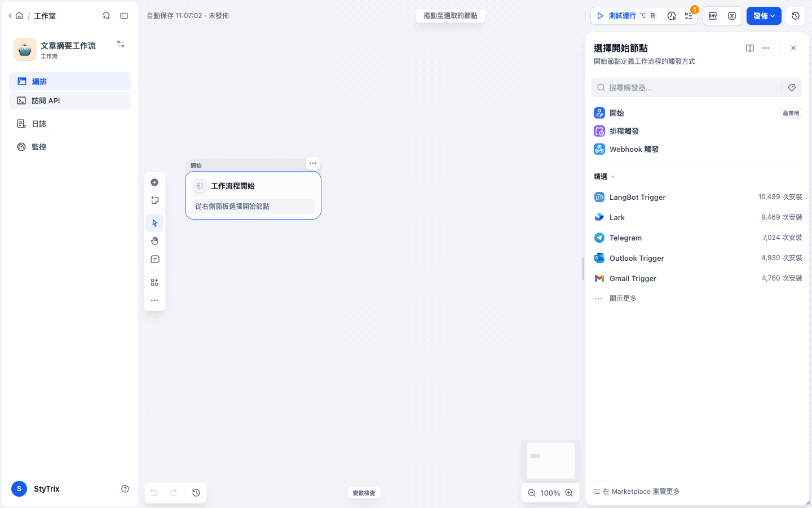Toggle the sidebar collapse icon
812x508 pixels.
point(124,16)
